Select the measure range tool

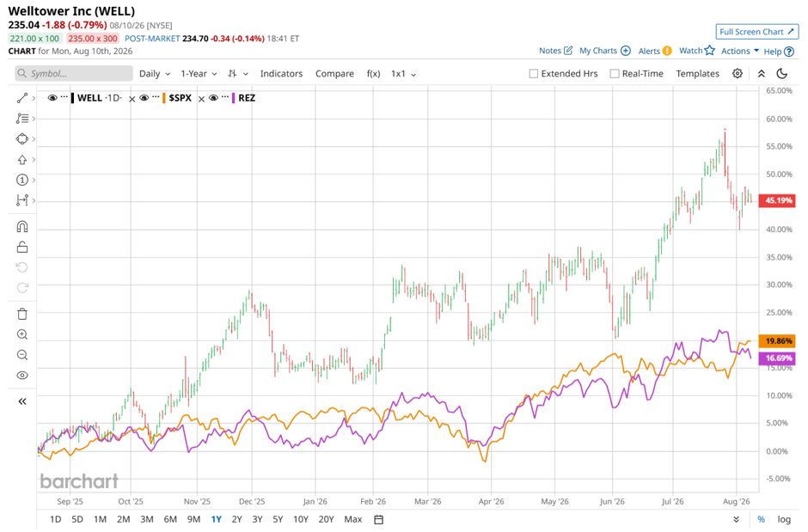(22, 200)
